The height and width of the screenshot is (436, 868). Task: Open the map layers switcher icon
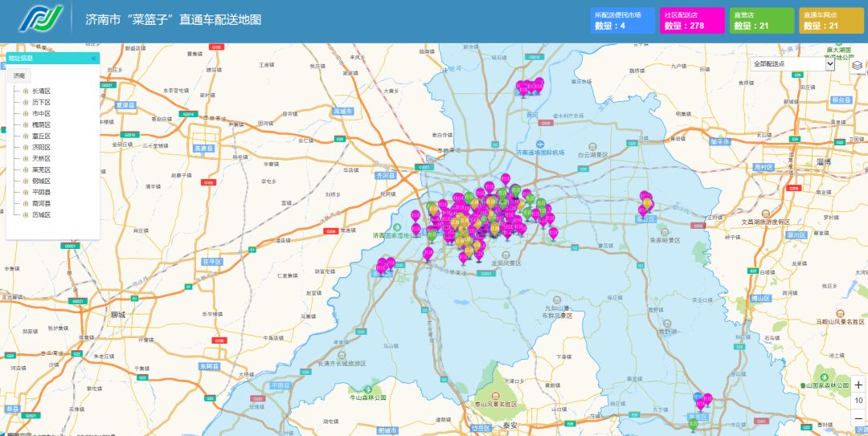(x=858, y=65)
